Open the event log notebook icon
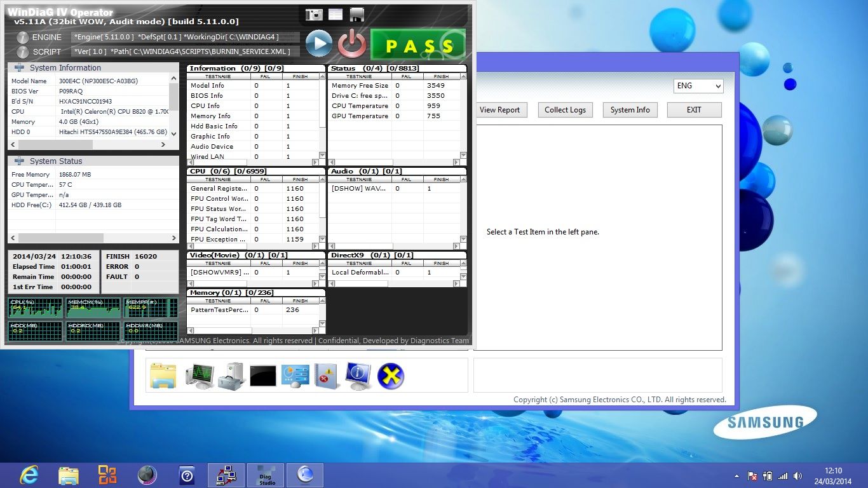The height and width of the screenshot is (488, 868). [327, 376]
